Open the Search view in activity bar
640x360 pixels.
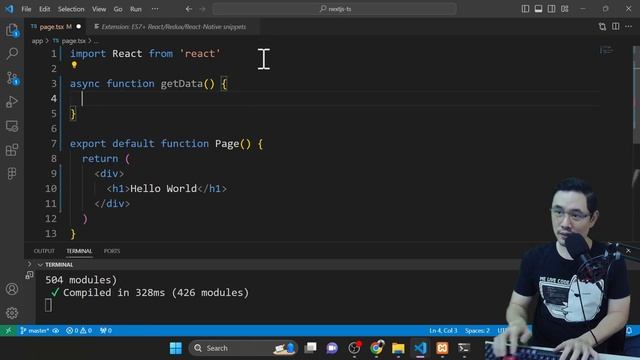(12, 53)
